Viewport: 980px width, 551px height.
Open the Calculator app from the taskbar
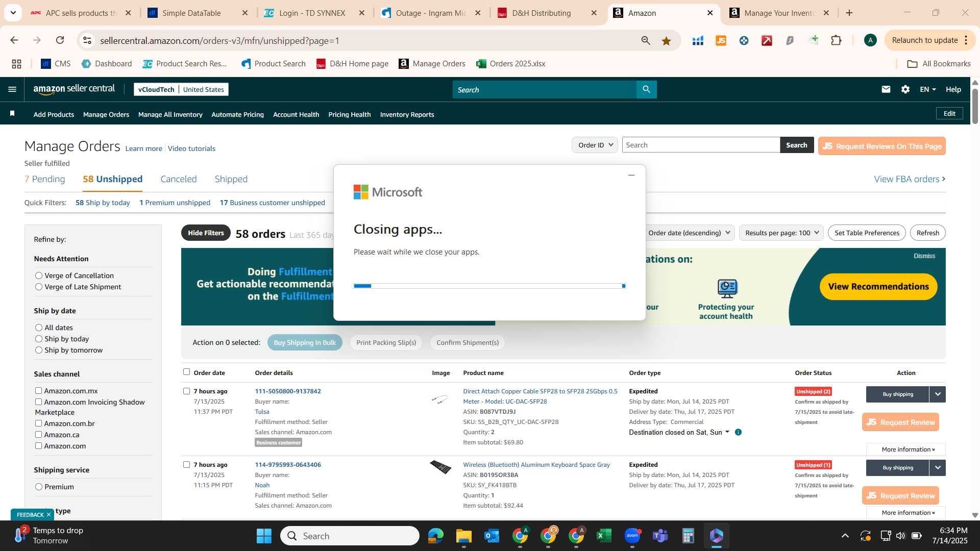[688, 536]
